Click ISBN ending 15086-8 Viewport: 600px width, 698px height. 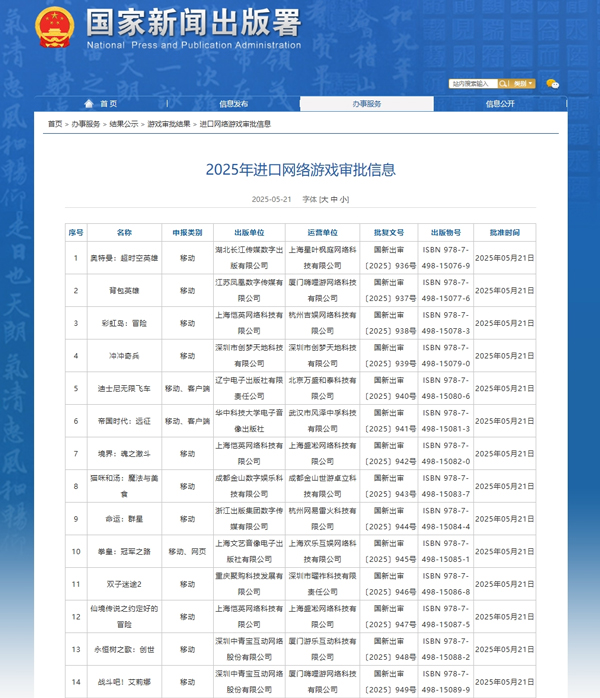[446, 584]
